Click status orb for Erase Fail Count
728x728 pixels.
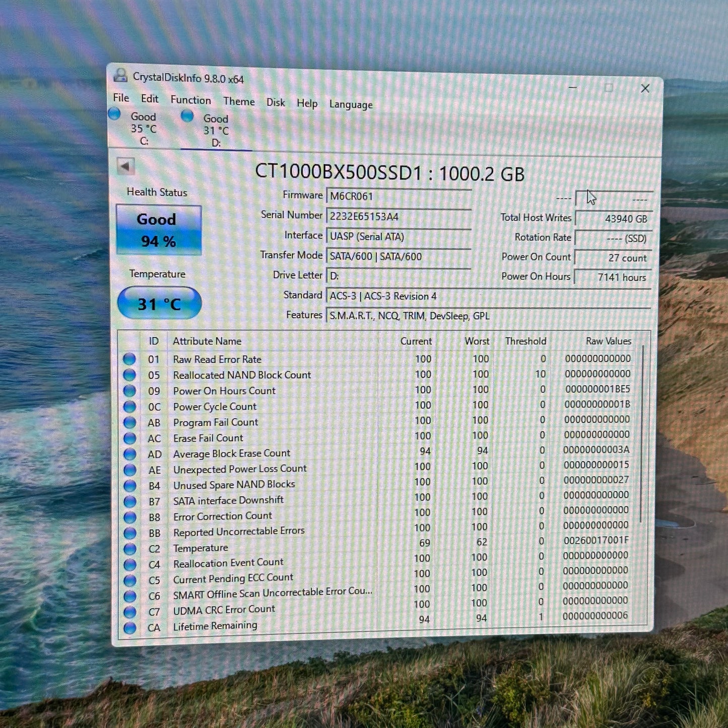coord(129,438)
